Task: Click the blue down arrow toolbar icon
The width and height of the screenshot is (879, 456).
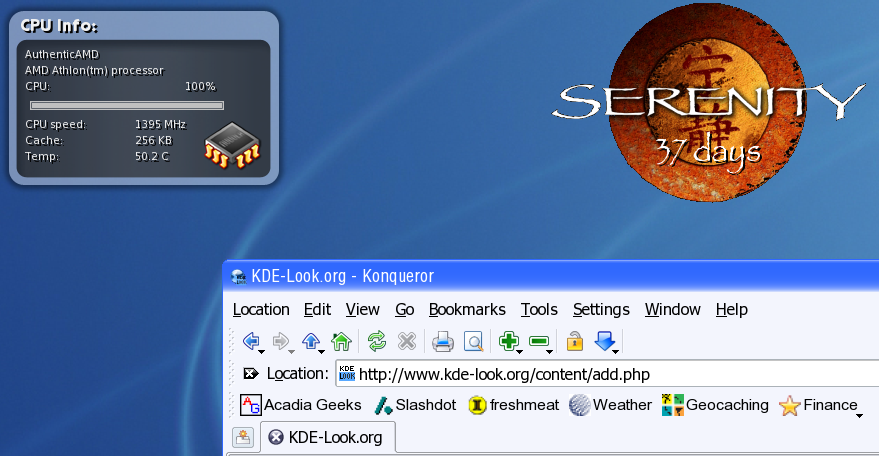Action: (604, 340)
